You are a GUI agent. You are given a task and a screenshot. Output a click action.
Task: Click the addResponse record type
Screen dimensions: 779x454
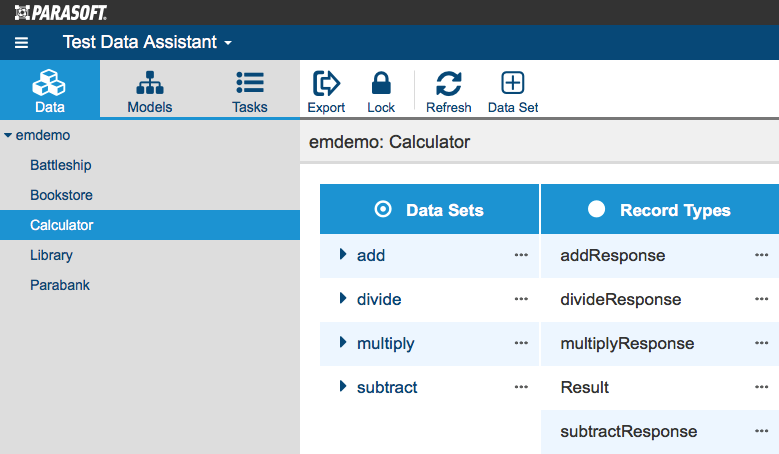613,255
